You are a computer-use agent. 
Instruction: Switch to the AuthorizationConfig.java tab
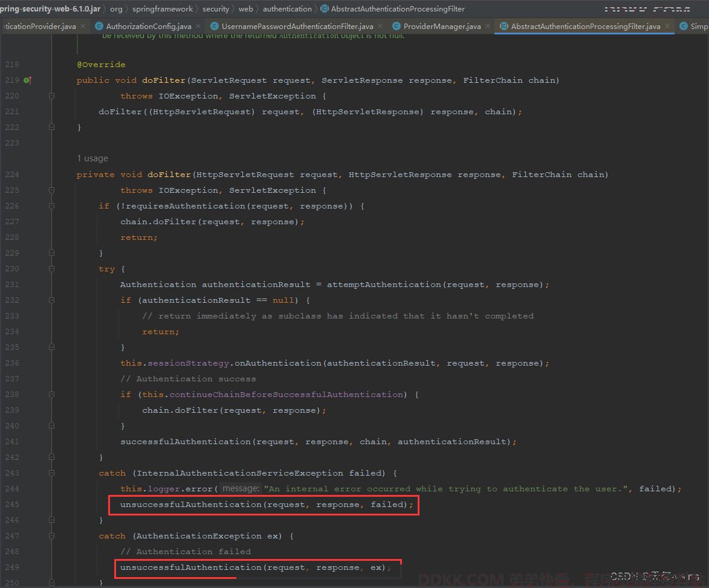[148, 27]
